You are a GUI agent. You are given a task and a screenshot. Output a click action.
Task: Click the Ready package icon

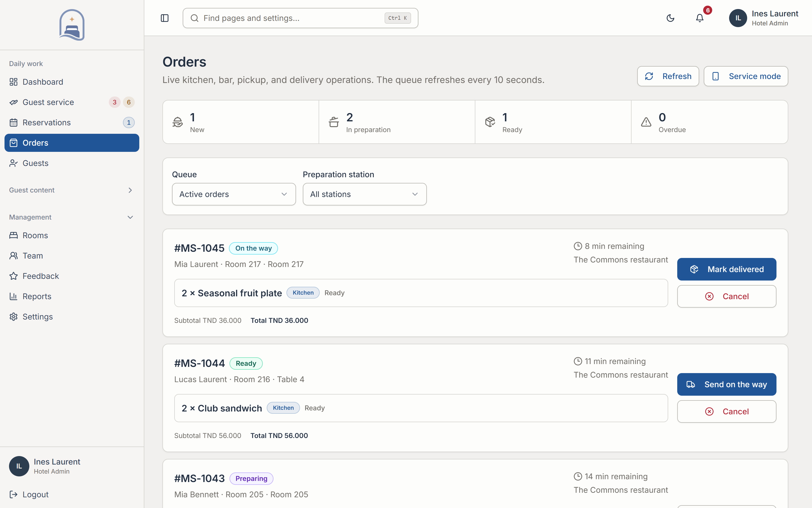(490, 122)
